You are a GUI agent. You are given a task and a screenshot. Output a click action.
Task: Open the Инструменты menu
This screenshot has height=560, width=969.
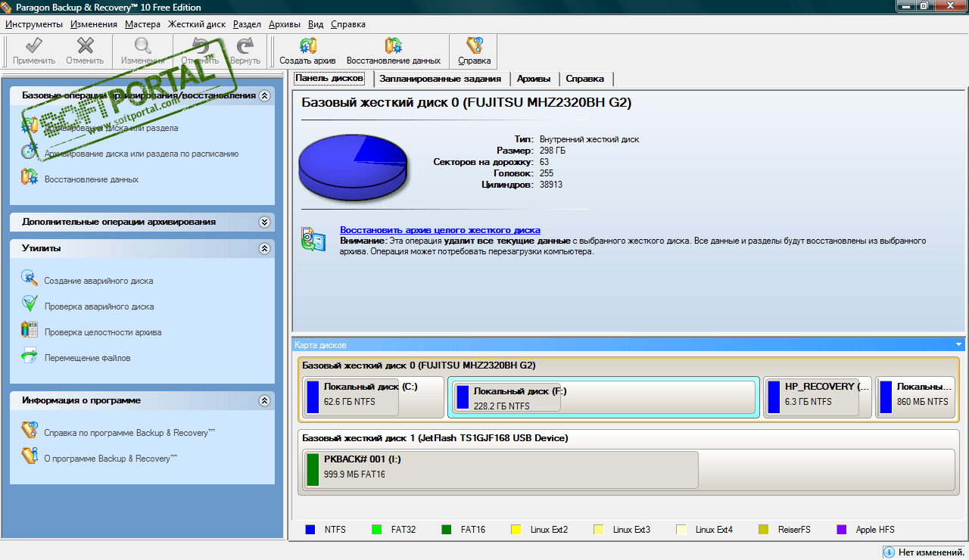click(x=34, y=24)
